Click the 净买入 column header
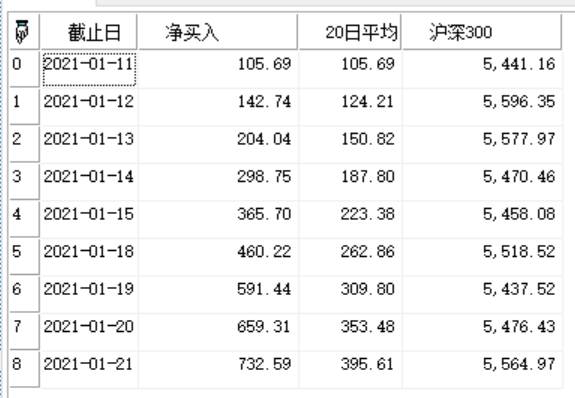The image size is (575, 398). coord(218,32)
